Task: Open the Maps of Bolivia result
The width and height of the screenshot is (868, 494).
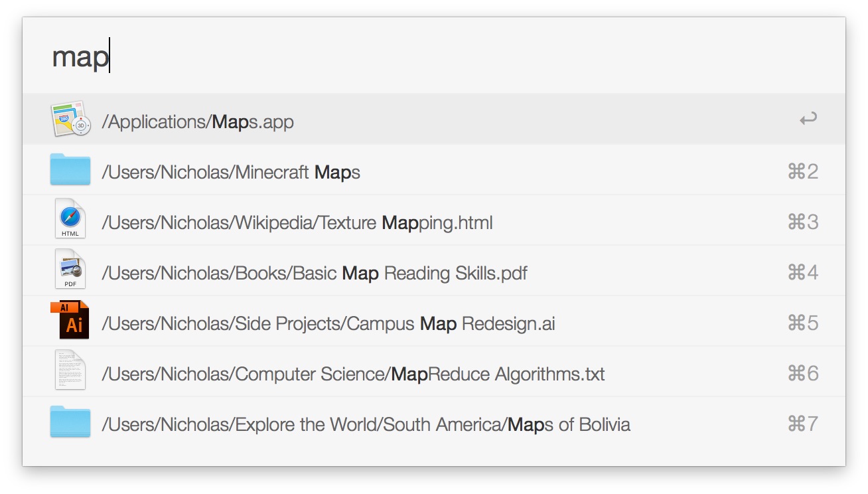Action: point(366,425)
